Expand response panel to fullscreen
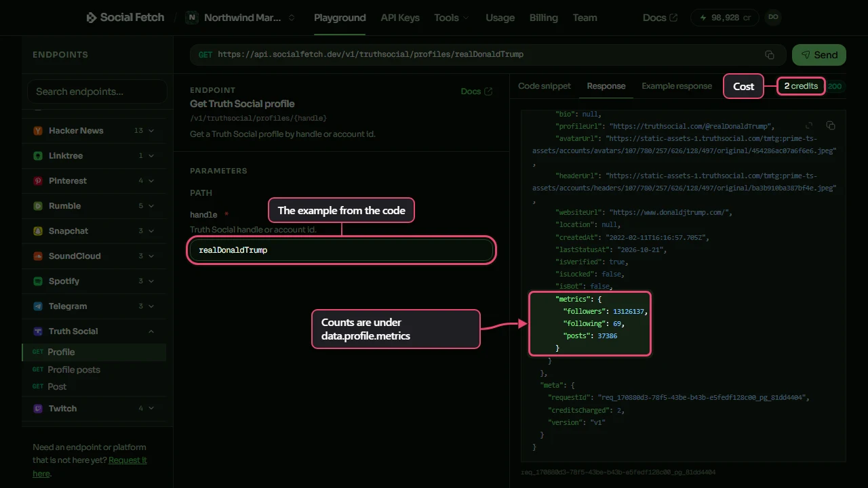Viewport: 868px width, 488px height. [x=809, y=125]
